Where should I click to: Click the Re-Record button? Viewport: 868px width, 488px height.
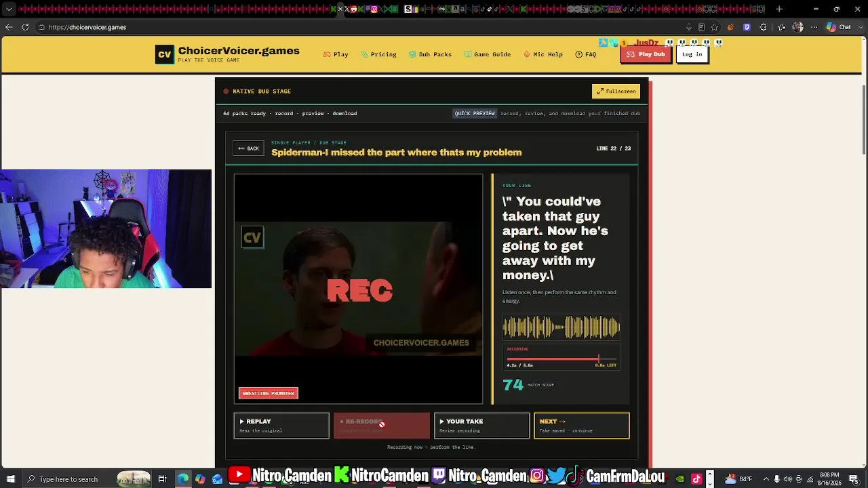tap(381, 426)
